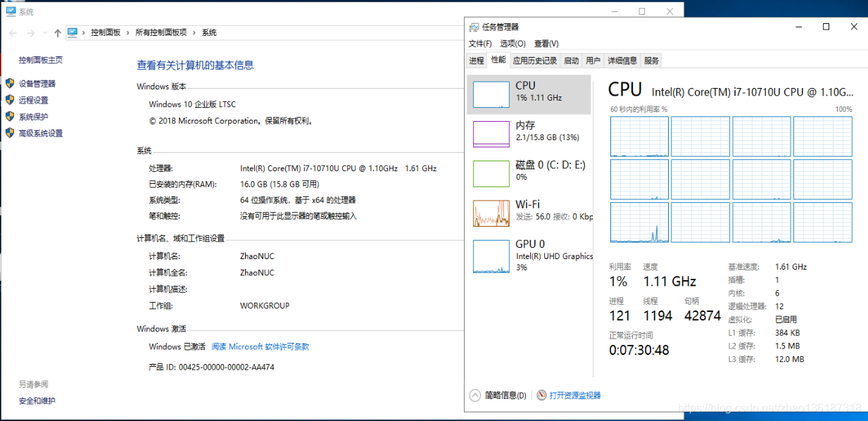Click the 线程 count 1194

(658, 316)
